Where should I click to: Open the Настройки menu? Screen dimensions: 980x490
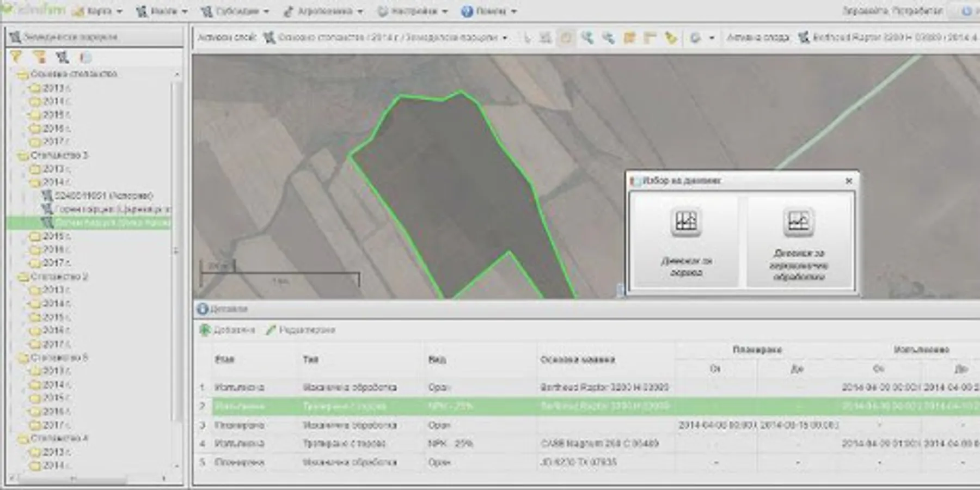pos(412,11)
